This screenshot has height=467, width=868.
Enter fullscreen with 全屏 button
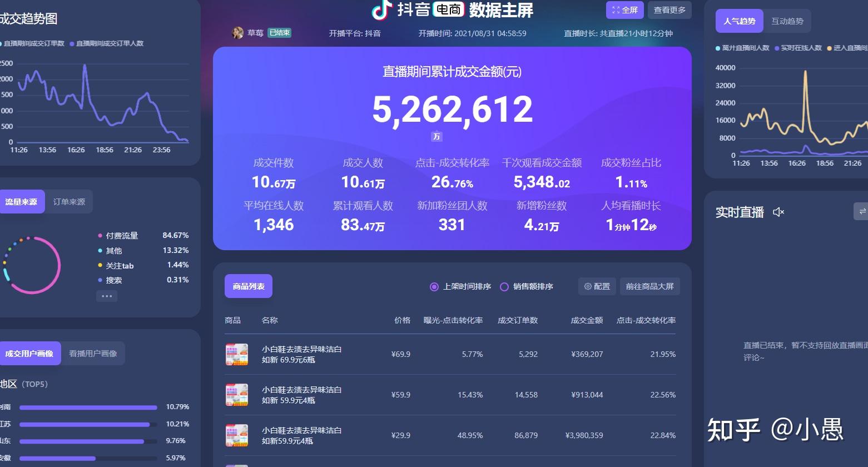point(625,10)
